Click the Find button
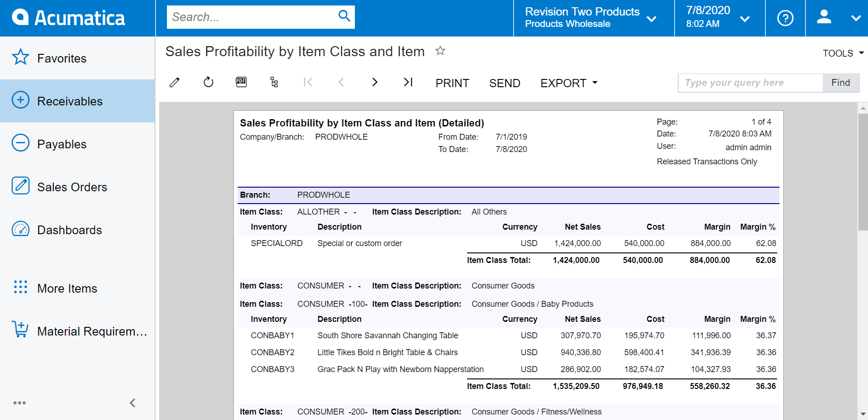The height and width of the screenshot is (420, 868). click(841, 83)
